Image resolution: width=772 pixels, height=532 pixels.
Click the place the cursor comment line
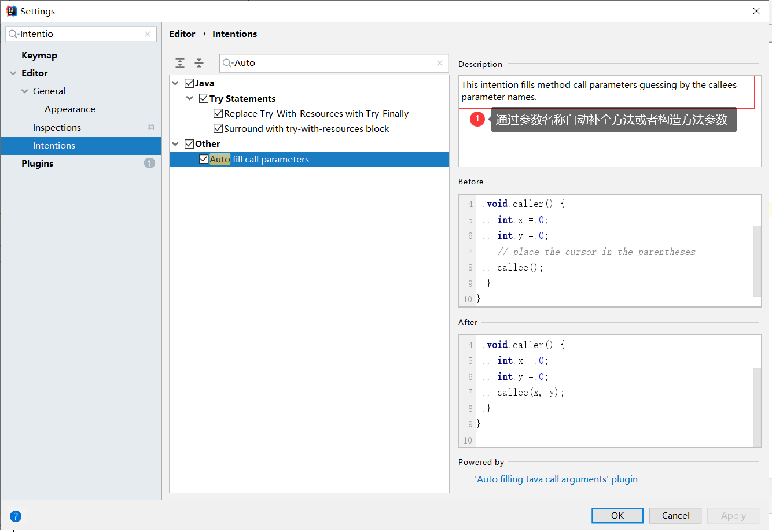596,252
